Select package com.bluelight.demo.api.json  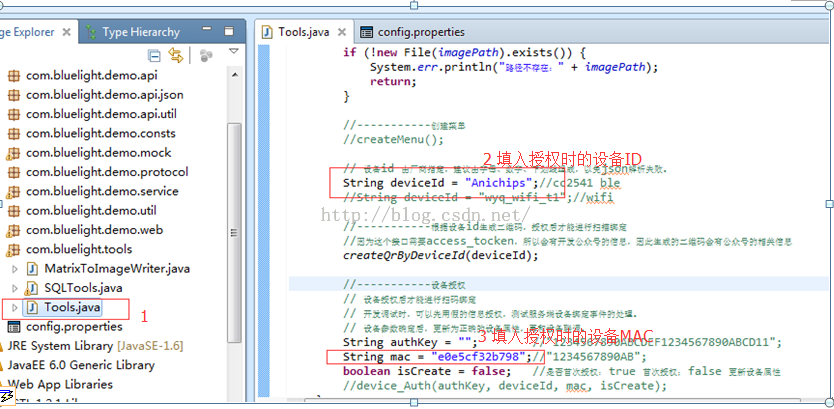(105, 95)
